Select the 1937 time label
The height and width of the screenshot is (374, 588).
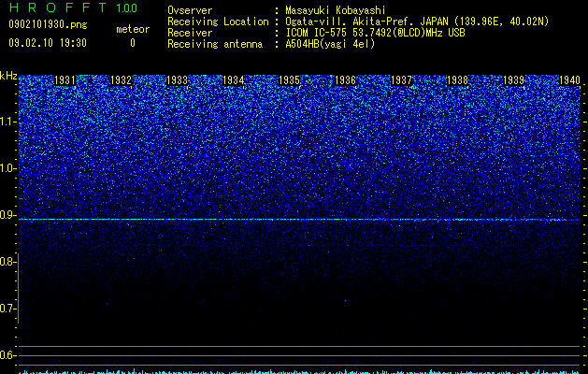coord(402,80)
